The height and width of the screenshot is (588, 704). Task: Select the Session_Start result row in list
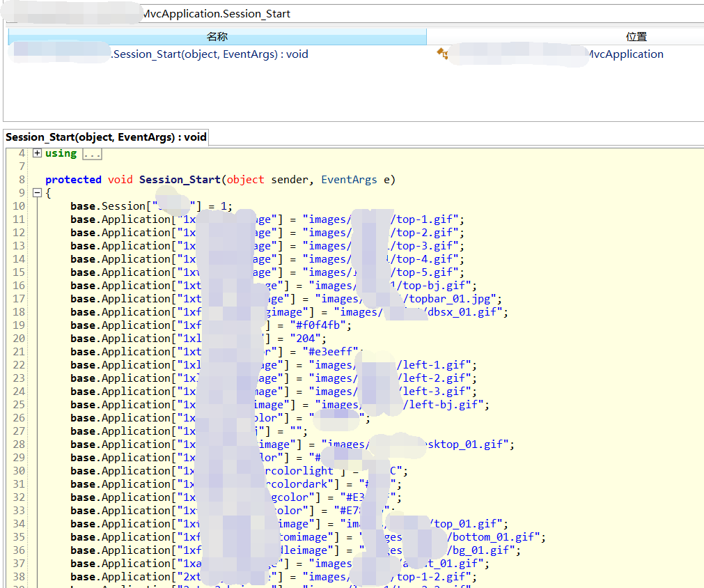(209, 54)
